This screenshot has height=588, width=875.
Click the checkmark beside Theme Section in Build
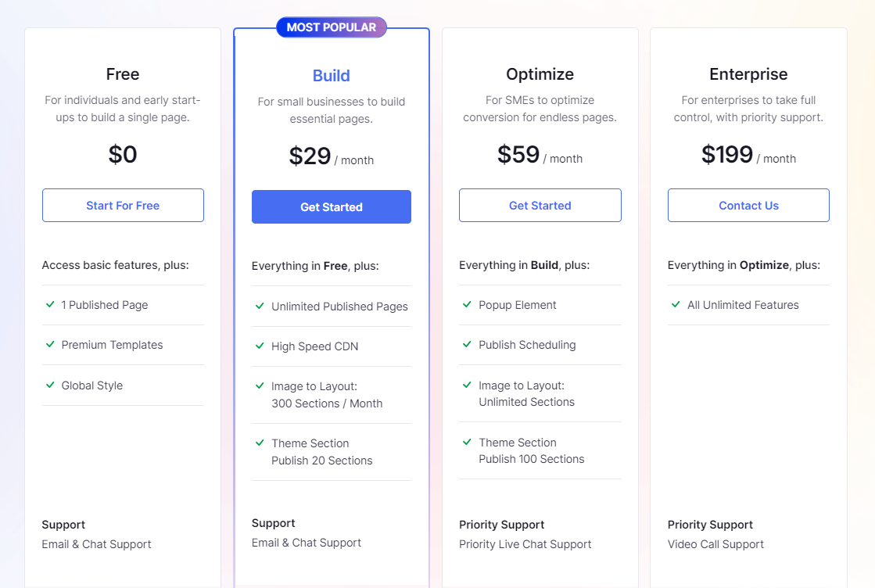[x=259, y=443]
